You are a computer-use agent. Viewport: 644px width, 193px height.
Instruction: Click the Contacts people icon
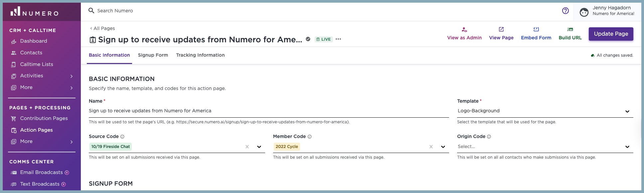point(14,53)
